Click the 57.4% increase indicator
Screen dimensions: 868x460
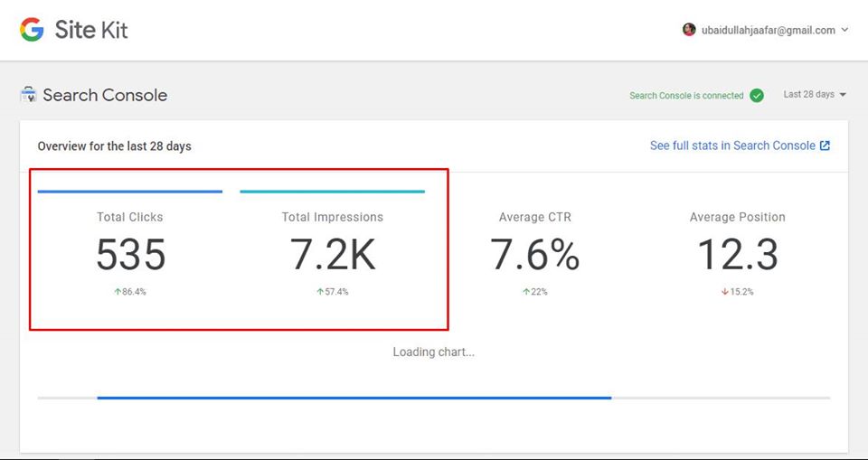click(x=332, y=292)
